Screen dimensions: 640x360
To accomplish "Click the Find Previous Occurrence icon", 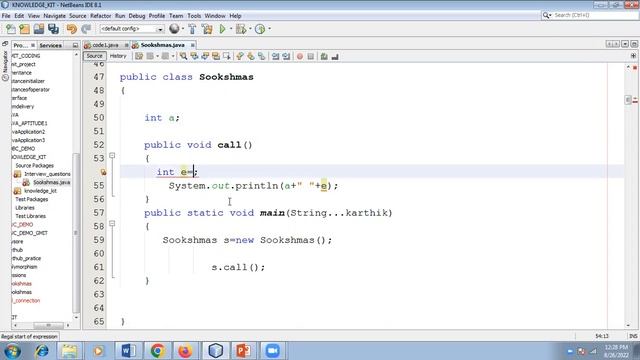I will tap(194, 56).
